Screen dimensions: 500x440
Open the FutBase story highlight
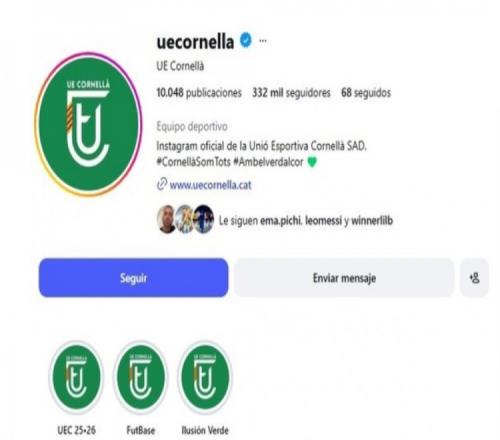click(x=141, y=377)
